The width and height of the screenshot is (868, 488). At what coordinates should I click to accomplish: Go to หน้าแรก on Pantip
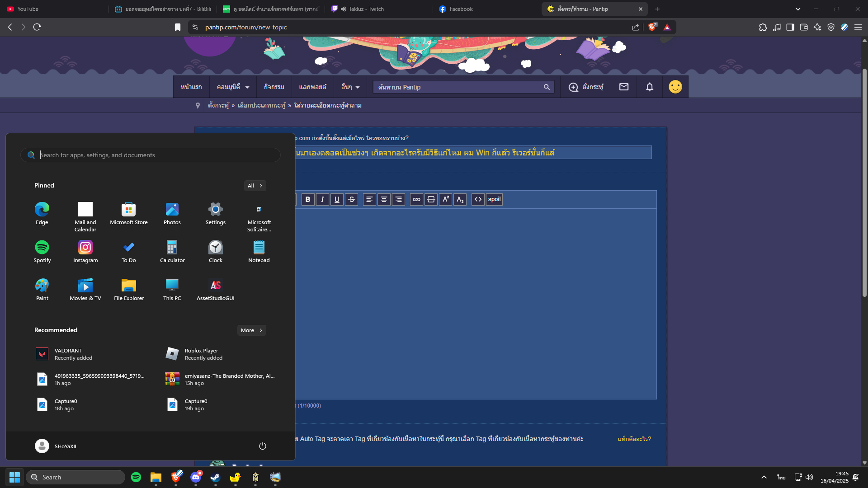[191, 87]
